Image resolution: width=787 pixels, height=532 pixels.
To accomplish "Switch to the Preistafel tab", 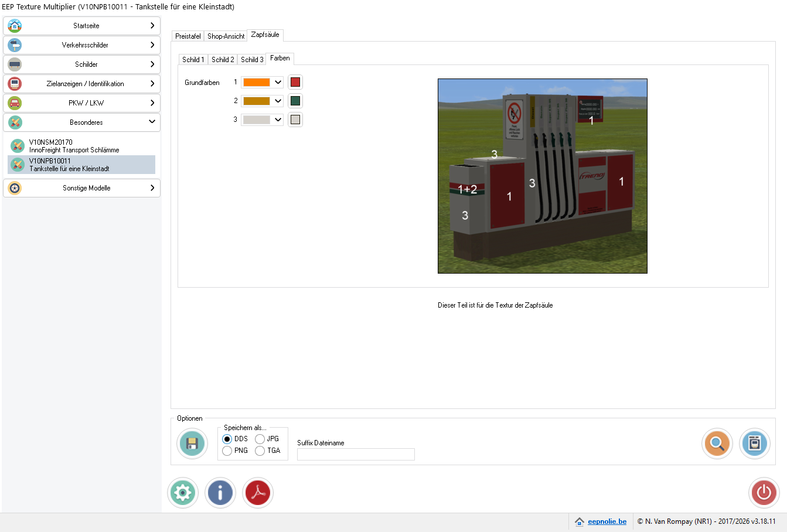I will tap(188, 36).
